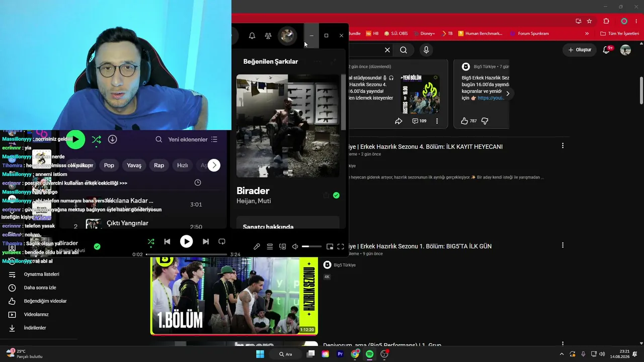Open the Birader song title link
Screen dimensions: 644x362
[x=253, y=191]
